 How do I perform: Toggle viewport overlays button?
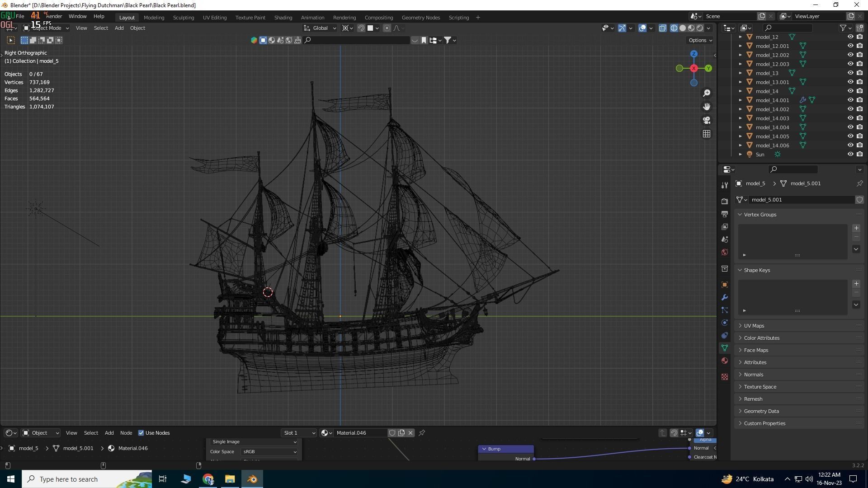click(x=642, y=28)
